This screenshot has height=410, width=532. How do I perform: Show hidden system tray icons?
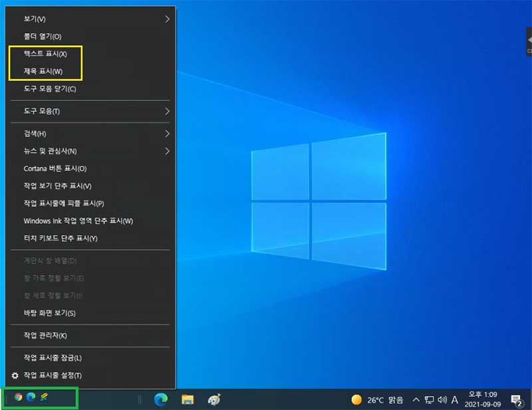point(416,400)
